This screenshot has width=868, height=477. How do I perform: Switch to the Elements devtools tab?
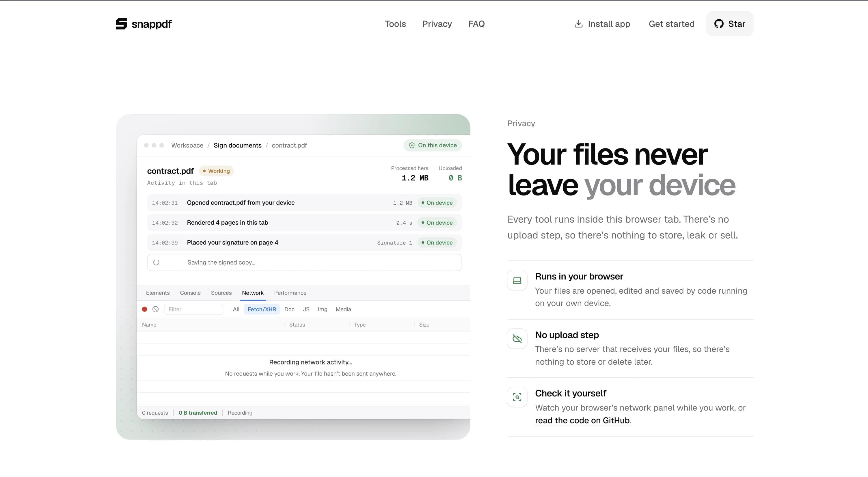tap(158, 293)
